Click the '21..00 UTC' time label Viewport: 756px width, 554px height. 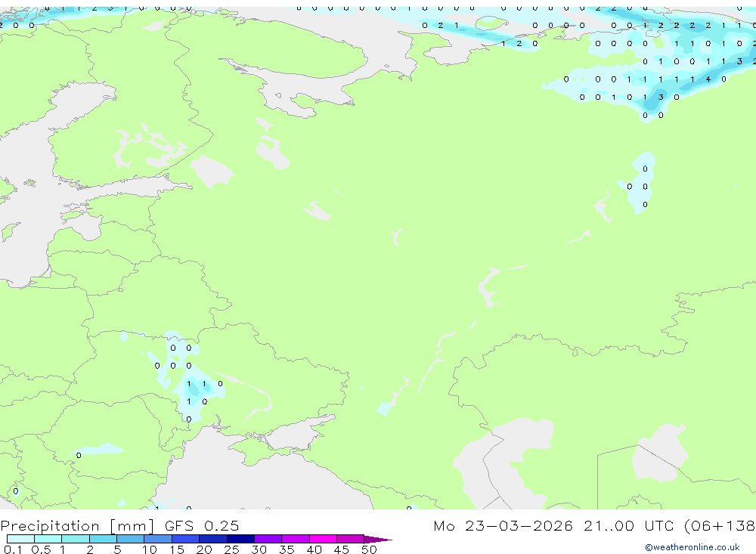(630, 525)
